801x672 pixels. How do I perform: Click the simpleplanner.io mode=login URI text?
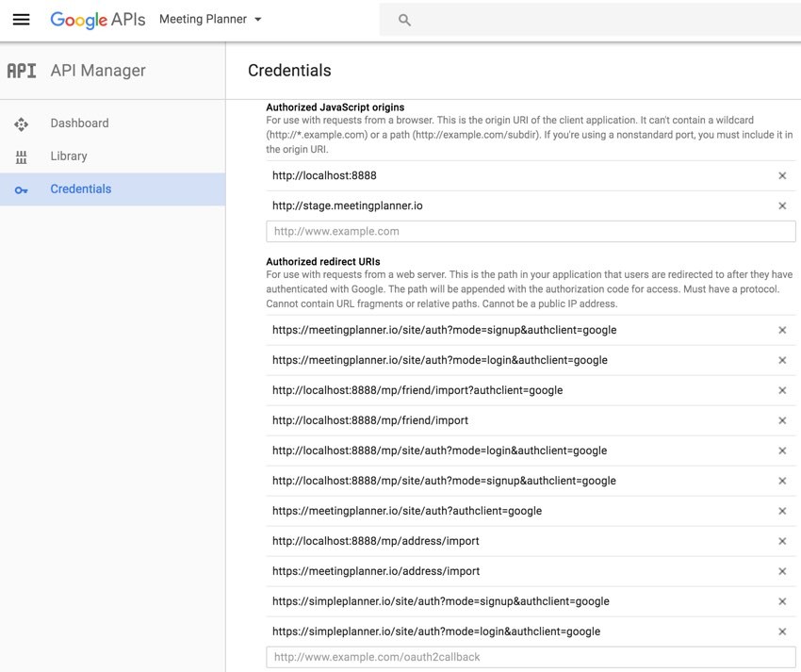[436, 631]
